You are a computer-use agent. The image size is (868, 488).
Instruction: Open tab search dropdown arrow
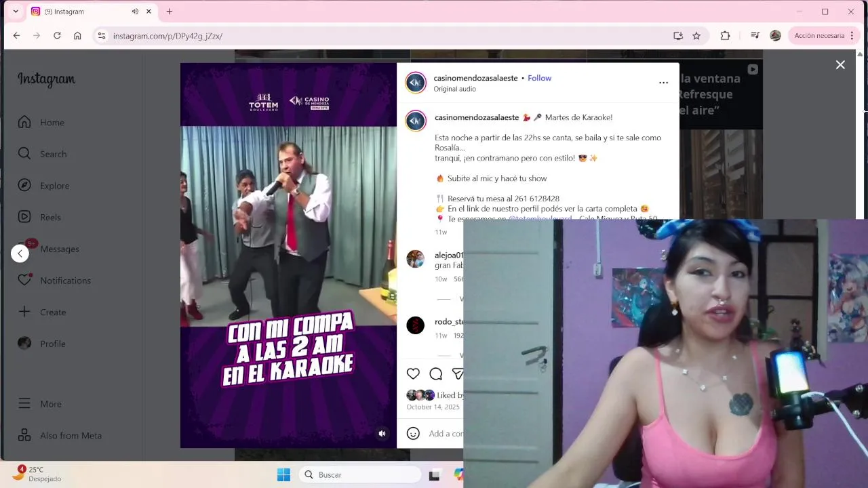(16, 12)
